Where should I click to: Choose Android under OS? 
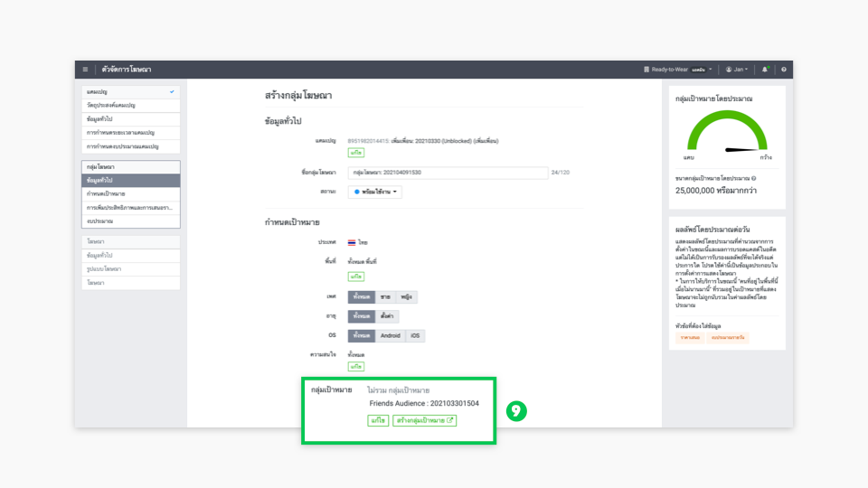(390, 335)
